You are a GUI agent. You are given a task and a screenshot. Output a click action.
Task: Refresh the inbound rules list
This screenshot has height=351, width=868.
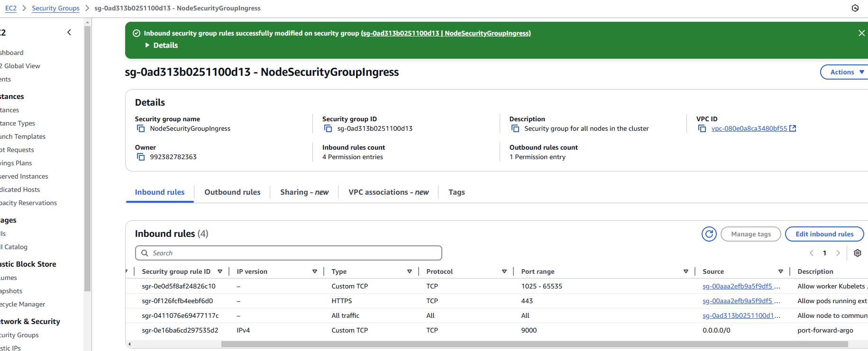(709, 234)
